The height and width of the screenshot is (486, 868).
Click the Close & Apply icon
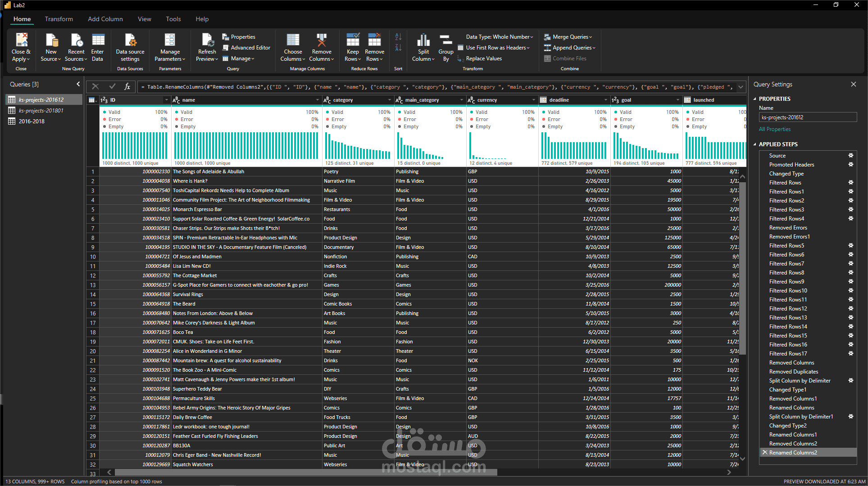pos(21,40)
